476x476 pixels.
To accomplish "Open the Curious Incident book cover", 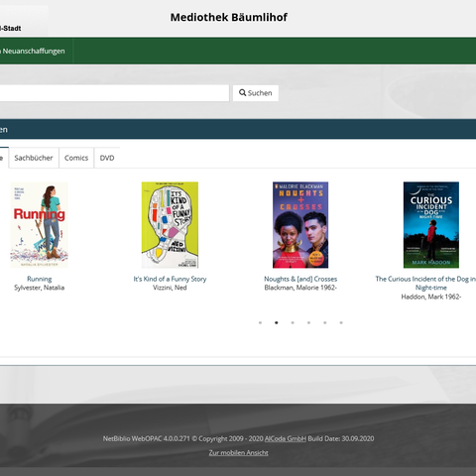I will tap(431, 225).
